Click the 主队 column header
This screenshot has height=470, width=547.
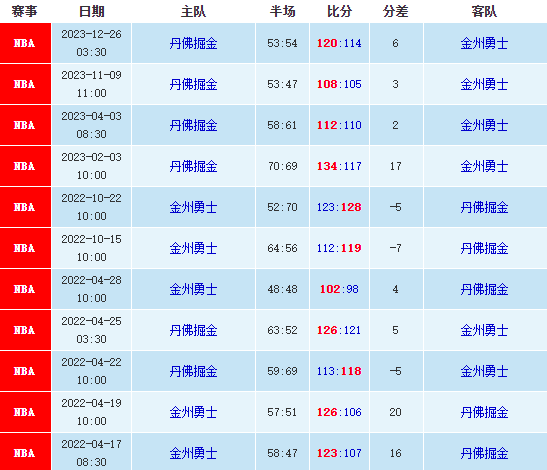tap(193, 12)
